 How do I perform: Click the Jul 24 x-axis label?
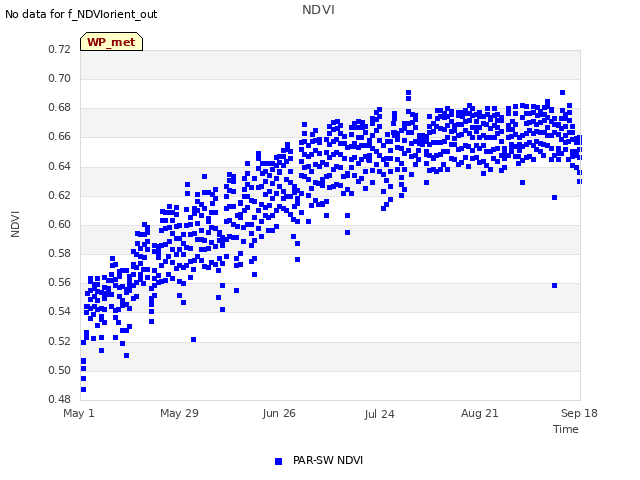tap(379, 414)
